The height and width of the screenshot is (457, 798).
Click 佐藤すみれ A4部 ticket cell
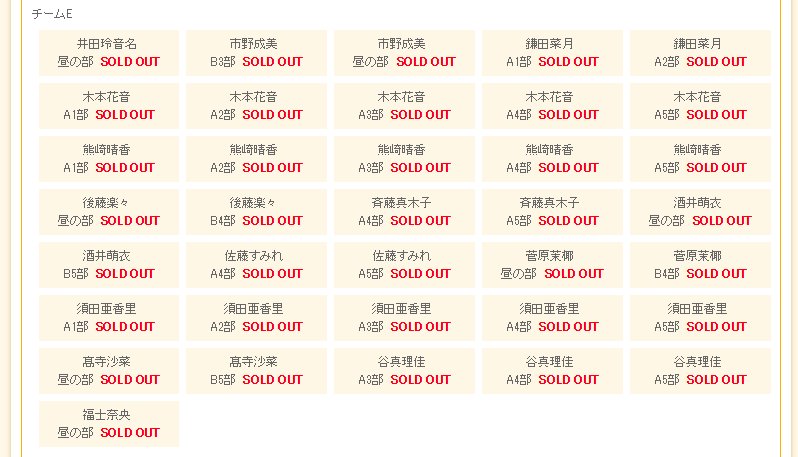pyautogui.click(x=256, y=265)
